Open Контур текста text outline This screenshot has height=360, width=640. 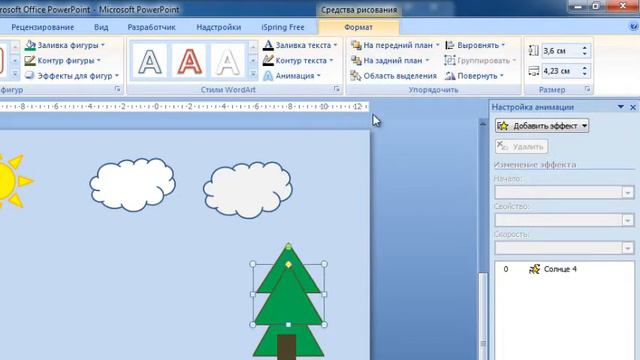click(298, 61)
